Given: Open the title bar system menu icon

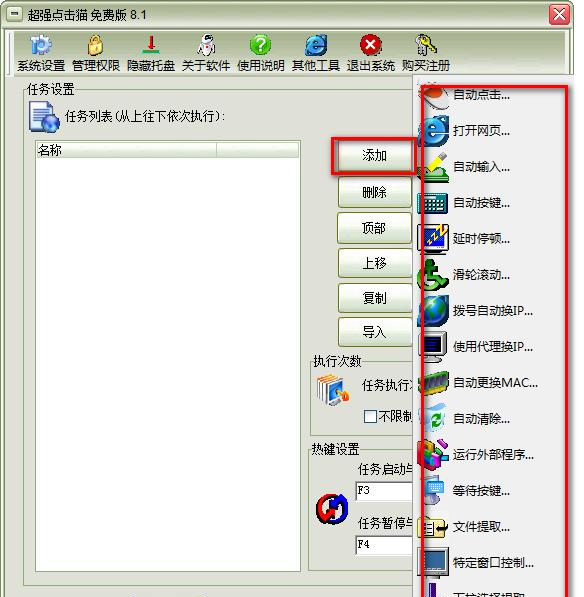Looking at the screenshot, I should pos(14,14).
